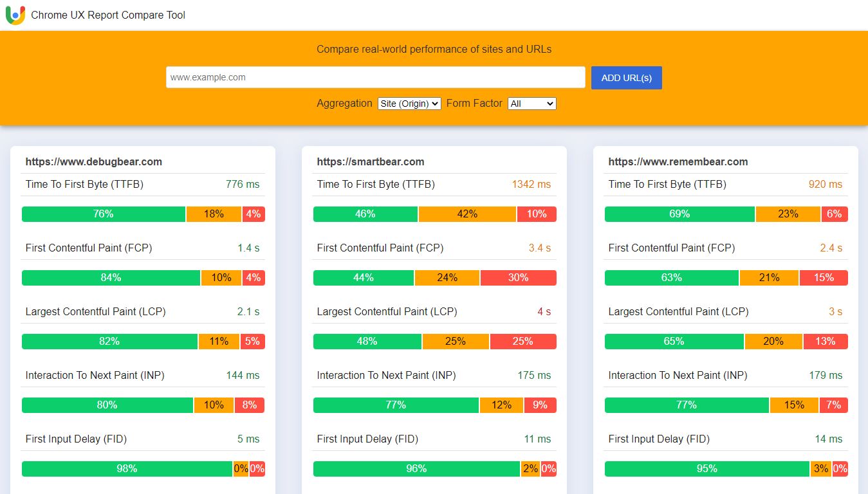Click the smartbear TTFB 42% orange bar
868x494 pixels.
tap(467, 214)
